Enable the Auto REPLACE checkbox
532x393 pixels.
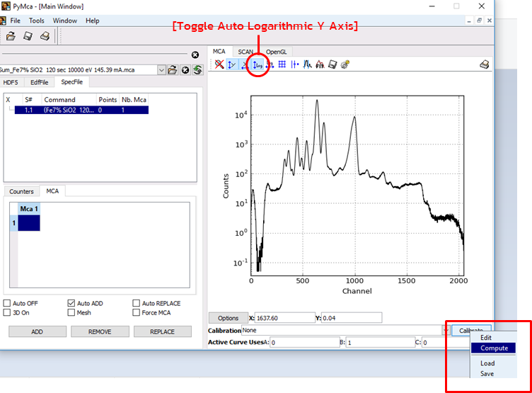coord(136,303)
